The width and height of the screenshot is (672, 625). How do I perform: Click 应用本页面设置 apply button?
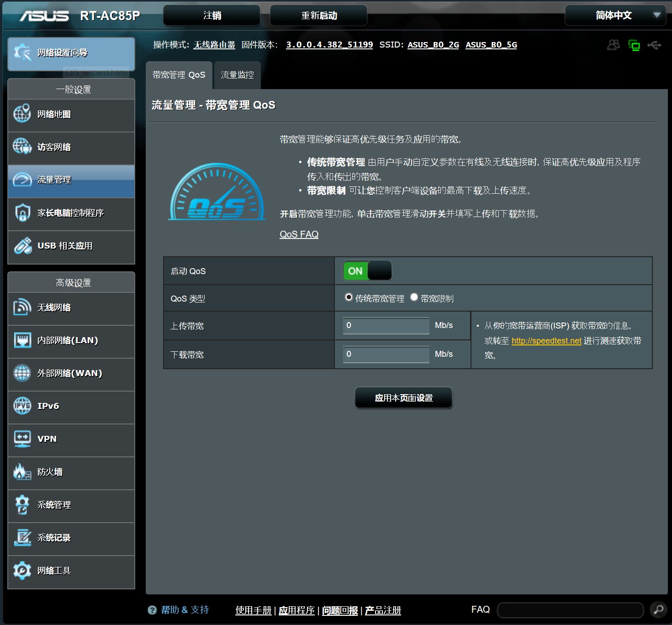coord(403,398)
